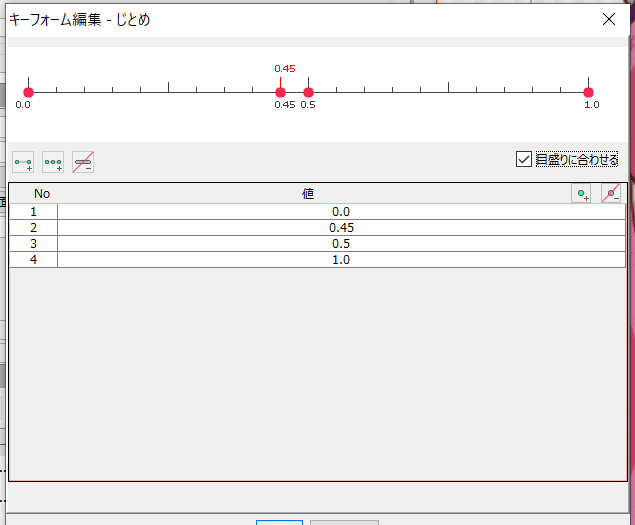
Task: Click the delete all keys icon
Action: (83, 161)
